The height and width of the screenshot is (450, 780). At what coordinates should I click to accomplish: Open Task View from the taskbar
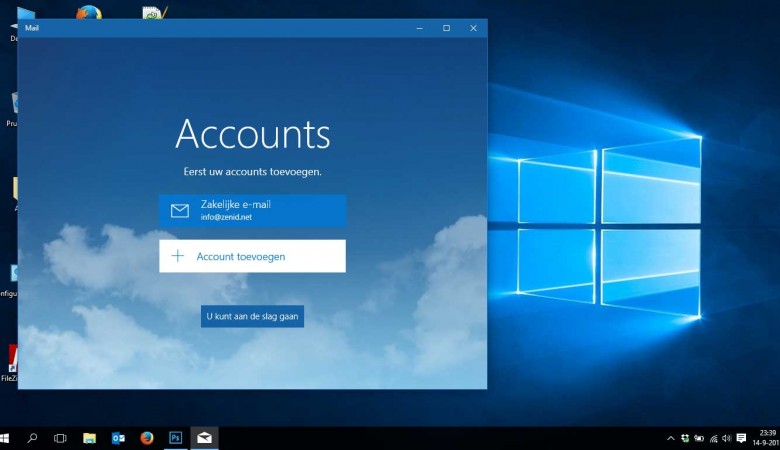click(60, 438)
